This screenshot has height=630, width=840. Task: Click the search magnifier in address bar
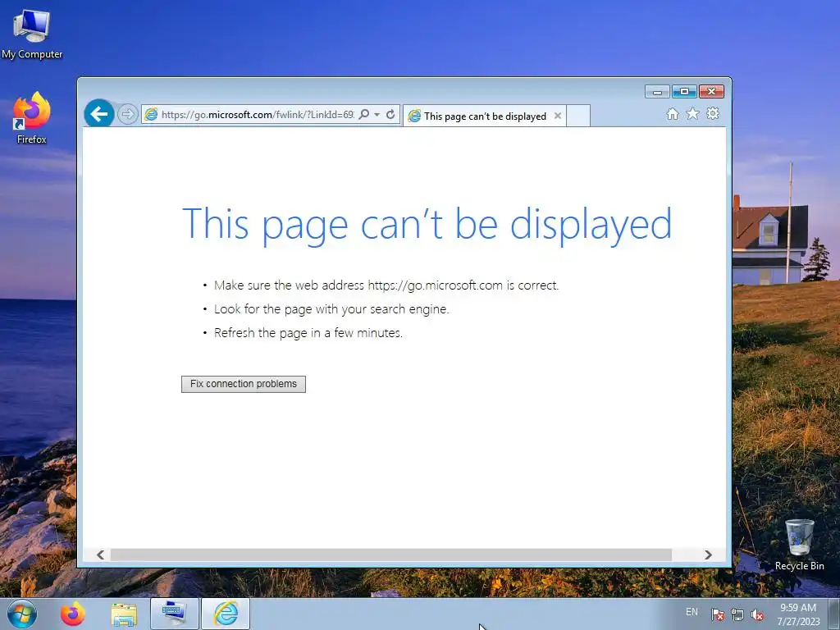click(x=363, y=114)
